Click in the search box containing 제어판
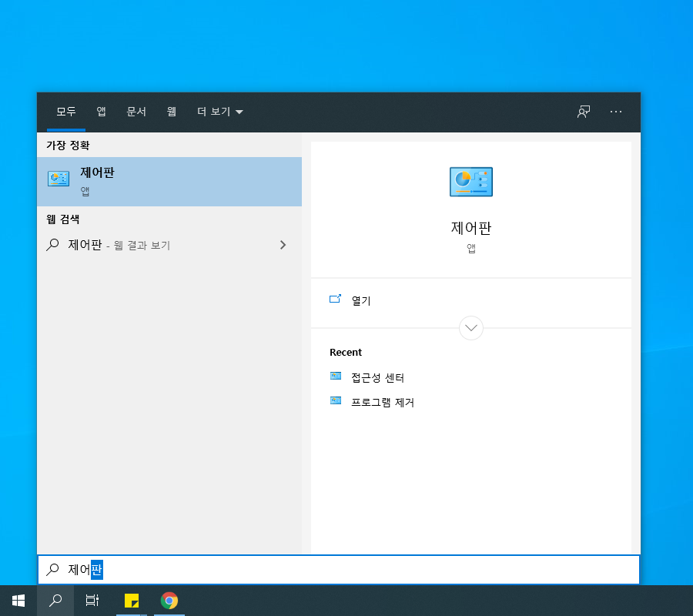Image resolution: width=693 pixels, height=616 pixels. [339, 570]
